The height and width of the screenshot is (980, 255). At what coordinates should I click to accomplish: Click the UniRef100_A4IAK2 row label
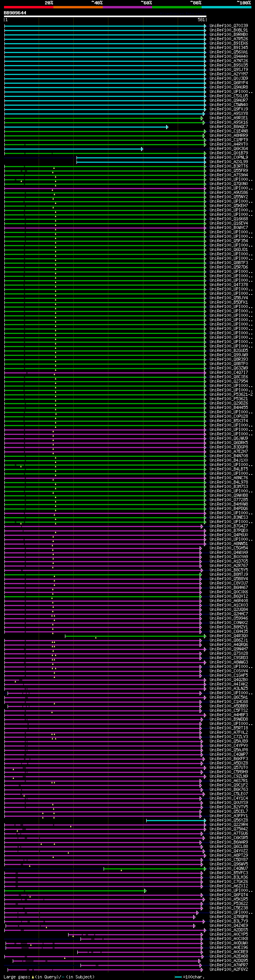click(229, 684)
